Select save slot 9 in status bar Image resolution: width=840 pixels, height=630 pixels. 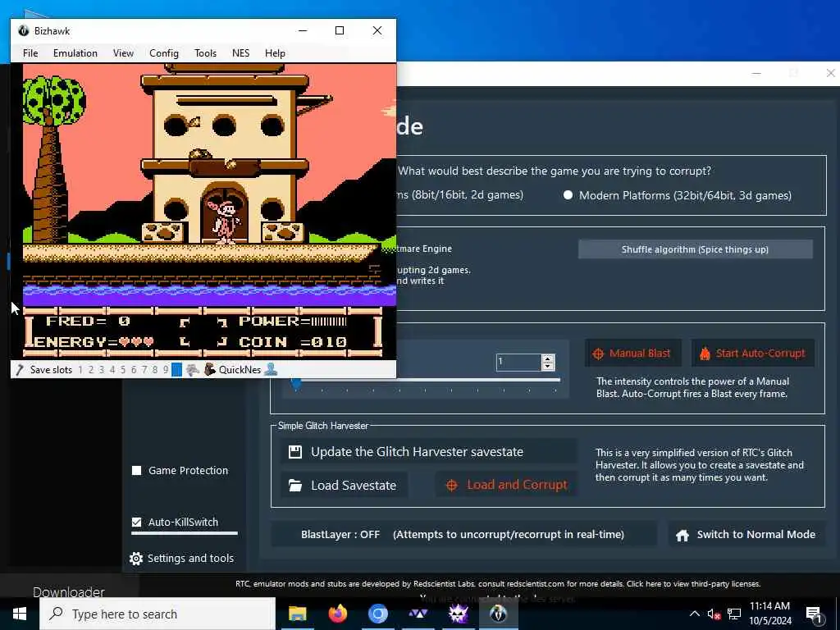coord(166,370)
